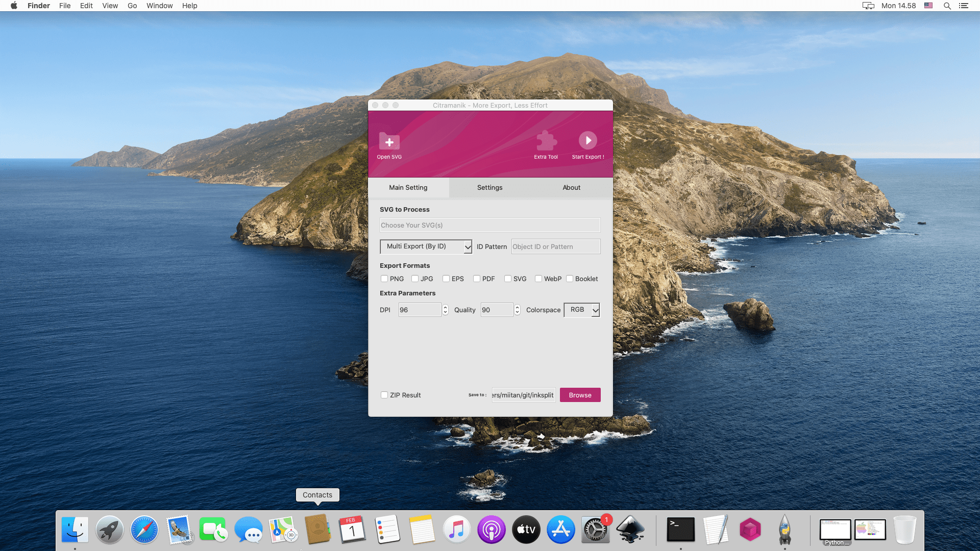Open the About tab
The height and width of the screenshot is (551, 980).
571,187
